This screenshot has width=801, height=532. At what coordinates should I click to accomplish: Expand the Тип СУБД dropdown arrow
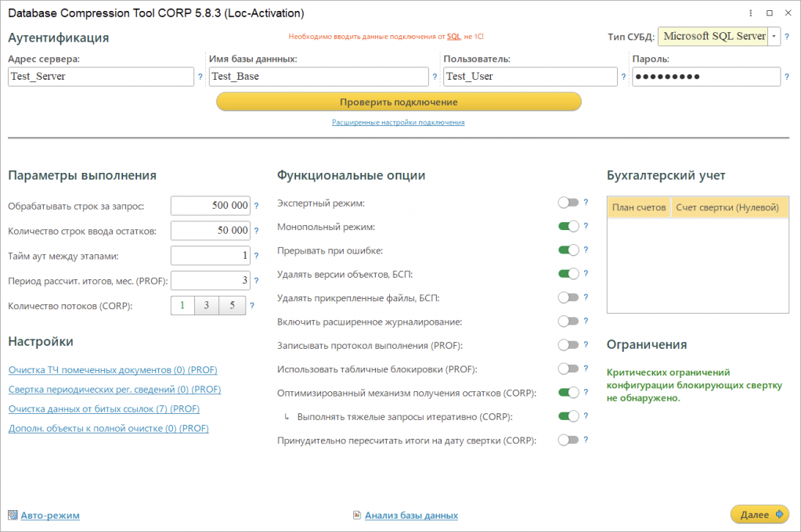[x=774, y=36]
